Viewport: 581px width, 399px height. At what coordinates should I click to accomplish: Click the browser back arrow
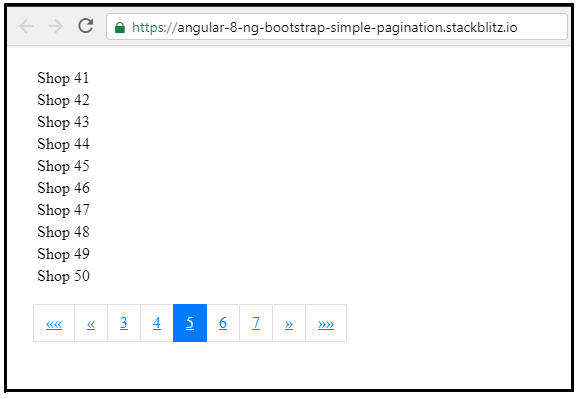point(26,26)
